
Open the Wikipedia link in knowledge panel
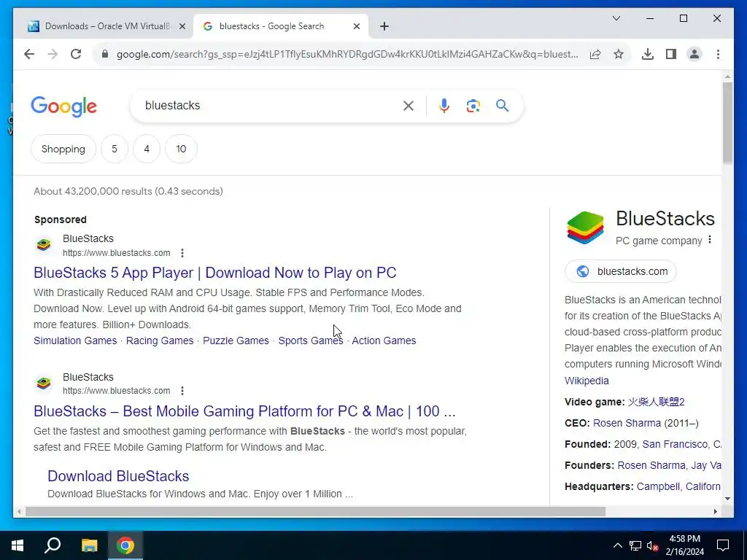click(587, 381)
